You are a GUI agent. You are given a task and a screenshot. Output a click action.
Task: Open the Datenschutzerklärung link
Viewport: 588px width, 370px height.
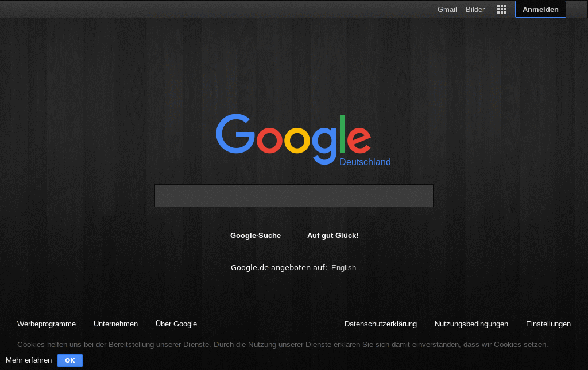click(x=381, y=324)
